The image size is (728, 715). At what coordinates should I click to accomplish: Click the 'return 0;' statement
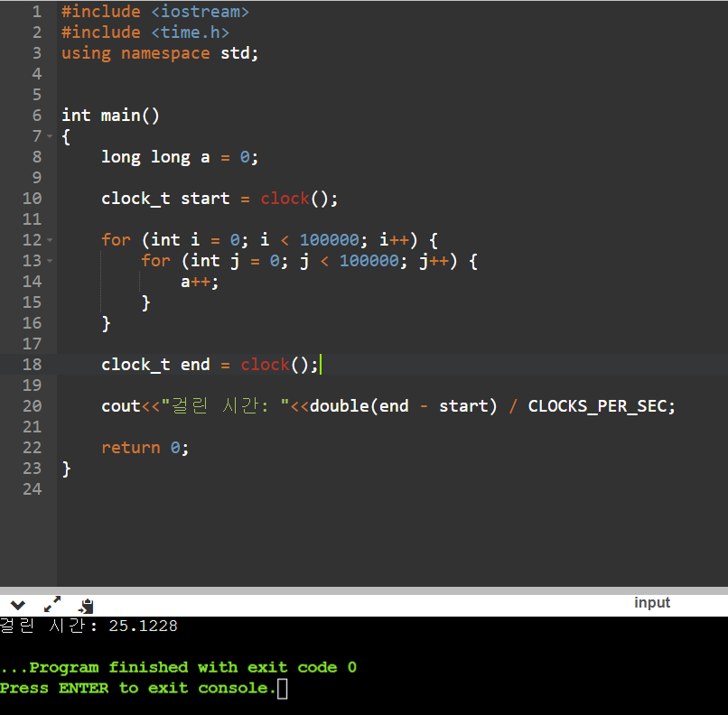145,448
